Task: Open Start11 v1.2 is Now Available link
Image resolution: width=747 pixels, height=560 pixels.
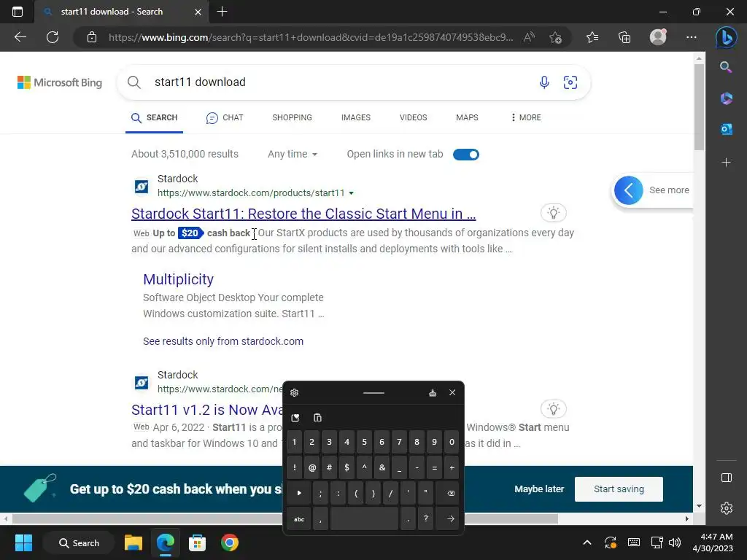Action: pyautogui.click(x=208, y=410)
